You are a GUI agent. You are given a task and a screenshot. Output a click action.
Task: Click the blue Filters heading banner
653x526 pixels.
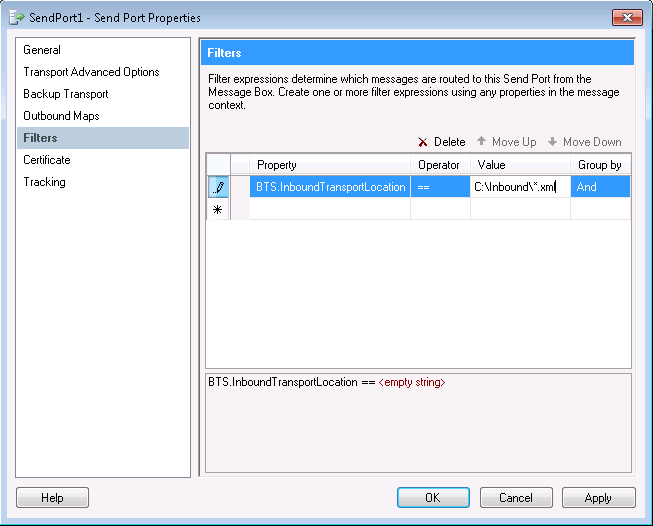click(x=417, y=53)
